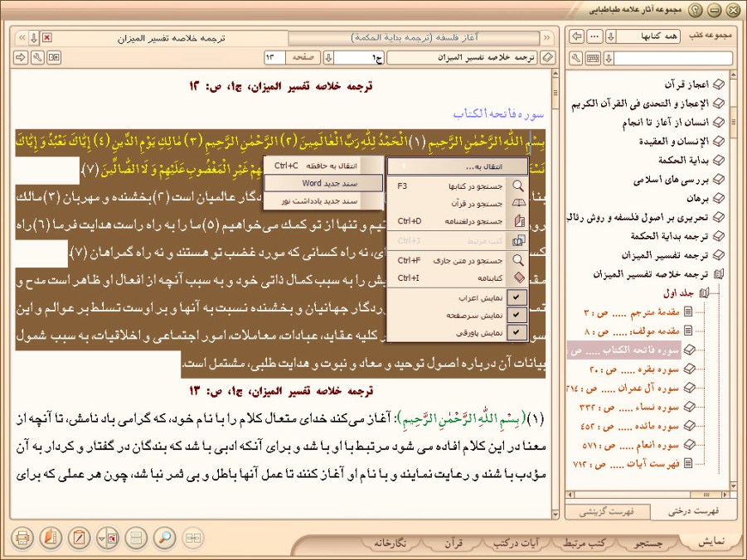This screenshot has height=560, width=747.
Task: Click the go arrow icon in the document toolbar
Action: 21,58
